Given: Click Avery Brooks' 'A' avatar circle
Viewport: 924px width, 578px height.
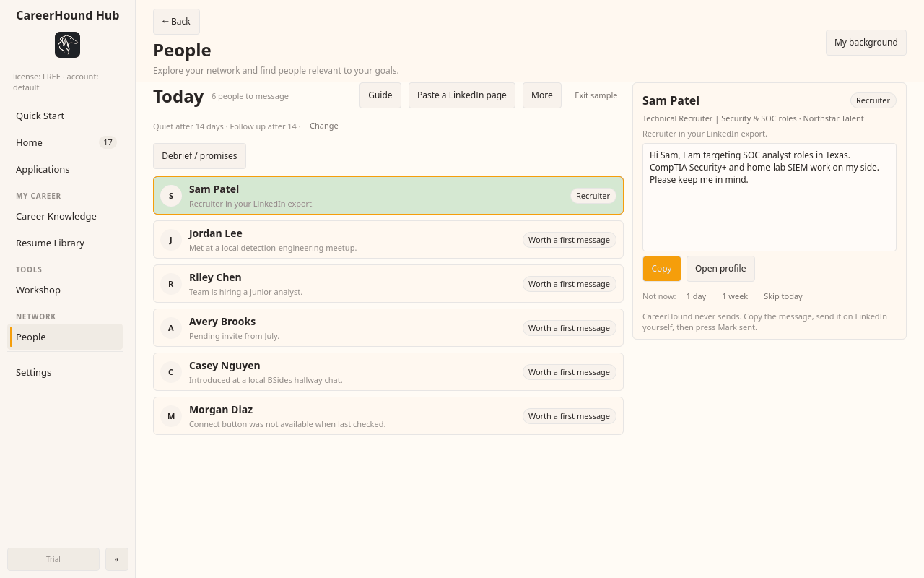Looking at the screenshot, I should (171, 328).
